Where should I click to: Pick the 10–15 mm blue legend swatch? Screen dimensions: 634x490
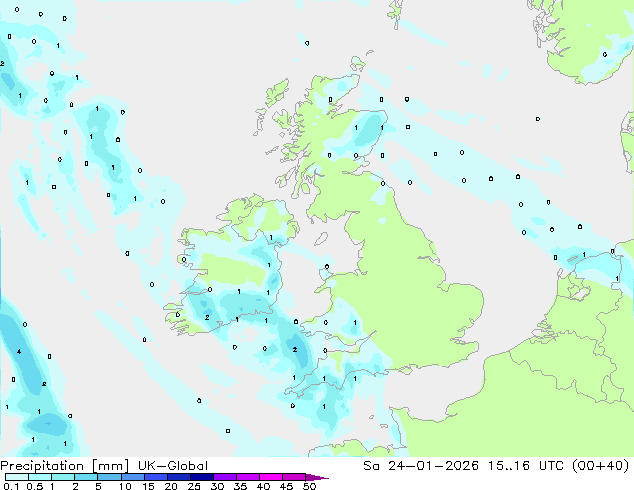[x=132, y=477]
